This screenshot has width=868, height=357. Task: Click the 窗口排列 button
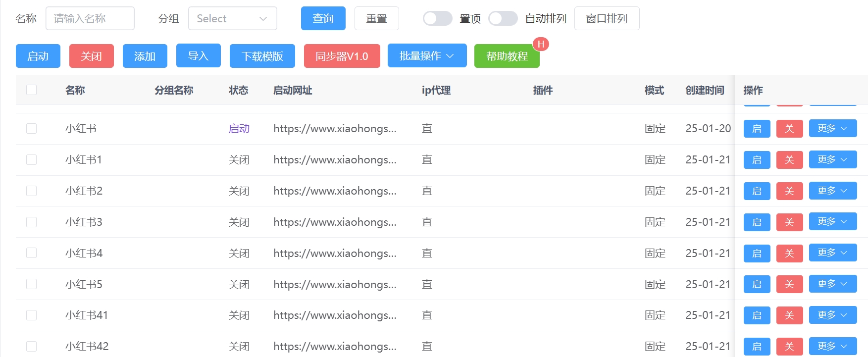tap(607, 18)
